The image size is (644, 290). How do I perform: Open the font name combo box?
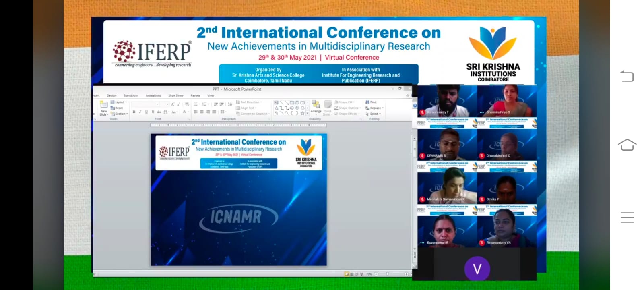coord(145,104)
